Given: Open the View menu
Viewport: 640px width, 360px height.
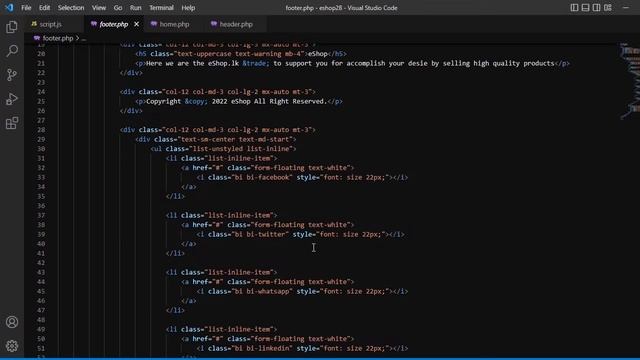Looking at the screenshot, I should pyautogui.click(x=99, y=8).
